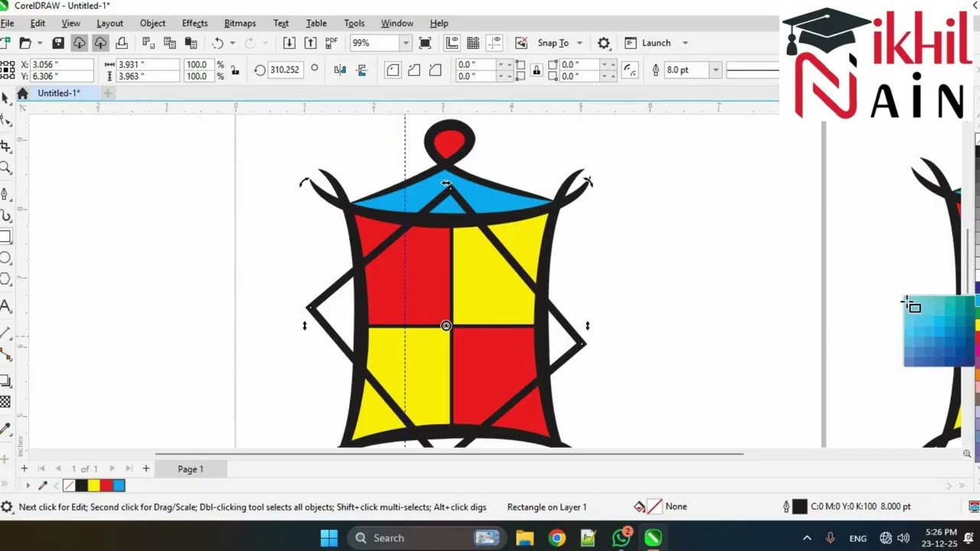Expand the document palette flyout arrow
This screenshot has width=980, height=551.
[x=28, y=485]
